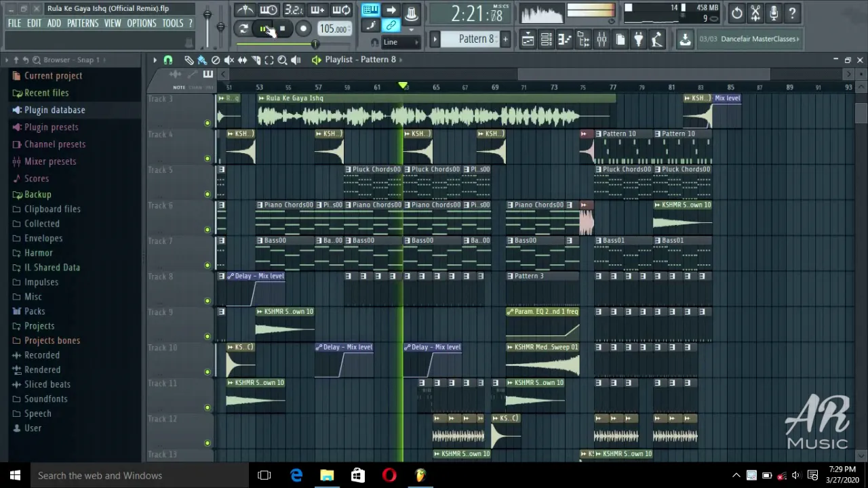868x488 pixels.
Task: Start one-click audio recording microphone
Action: point(774,13)
